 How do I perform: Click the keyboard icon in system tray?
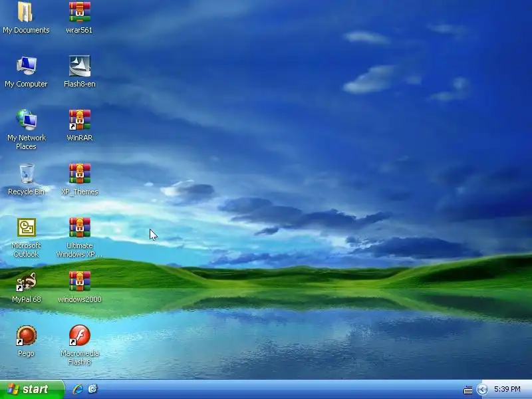[x=468, y=390]
